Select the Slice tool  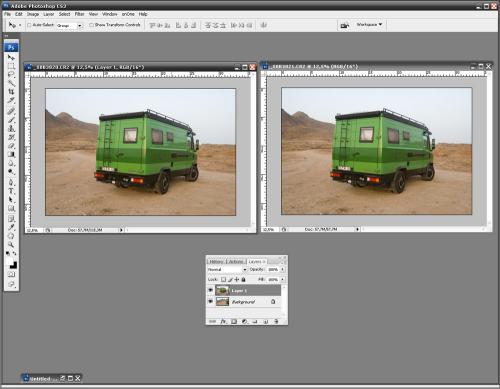(x=11, y=100)
